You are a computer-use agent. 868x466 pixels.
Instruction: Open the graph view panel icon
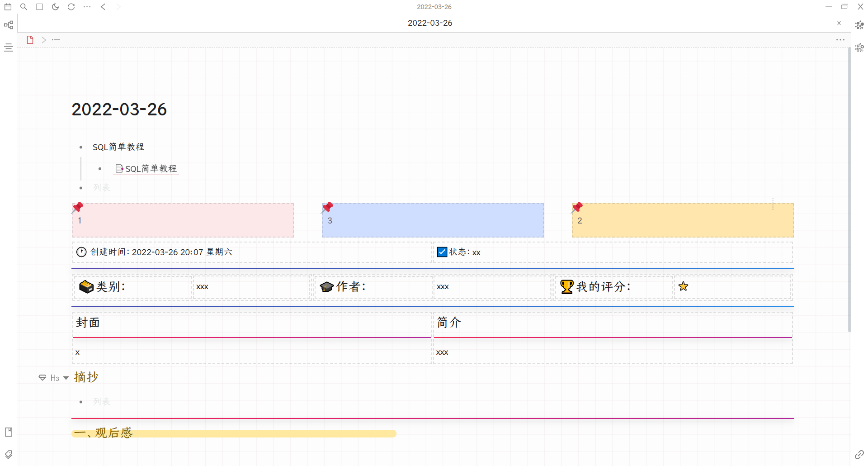(859, 25)
